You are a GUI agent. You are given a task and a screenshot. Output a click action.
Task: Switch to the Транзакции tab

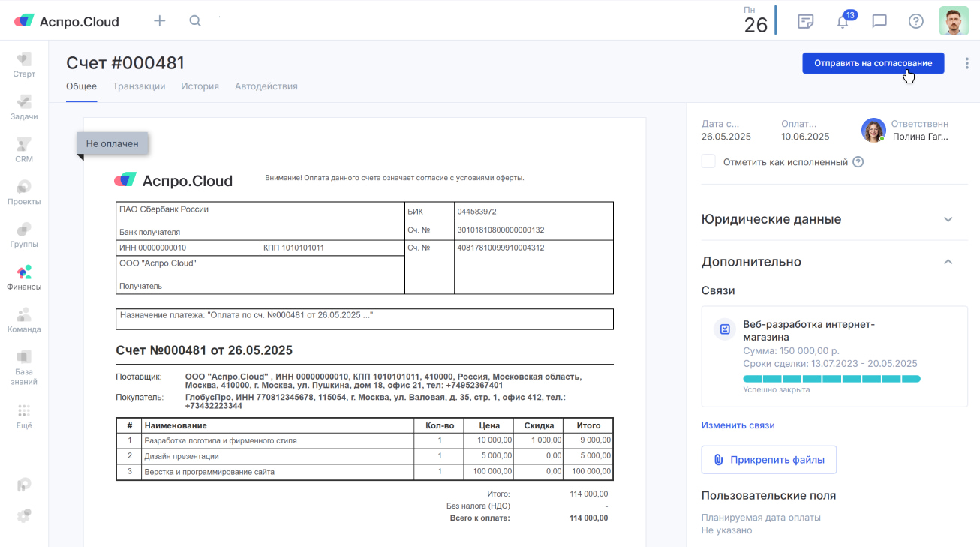[139, 86]
